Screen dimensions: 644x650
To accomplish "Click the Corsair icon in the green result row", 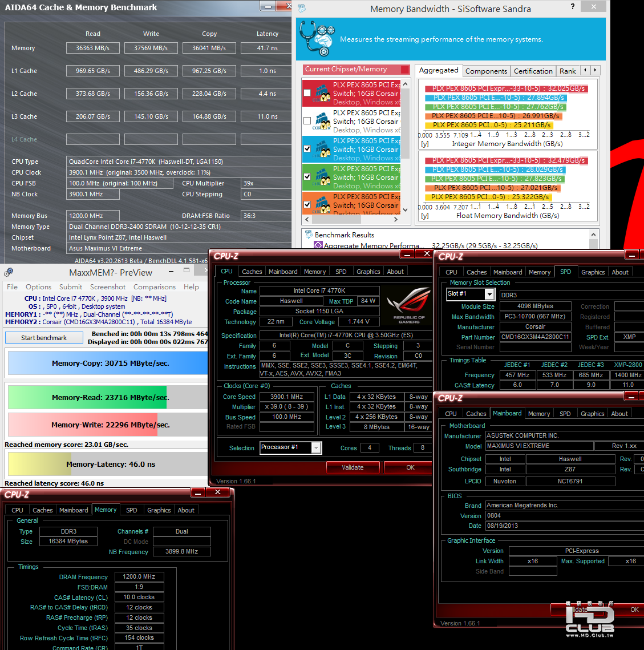I will point(322,177).
